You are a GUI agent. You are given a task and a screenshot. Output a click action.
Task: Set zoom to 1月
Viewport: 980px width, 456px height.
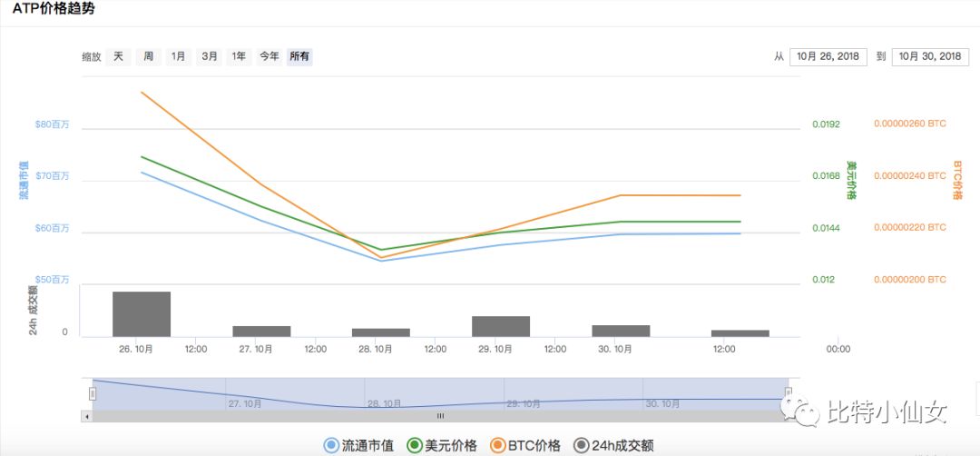click(x=179, y=56)
